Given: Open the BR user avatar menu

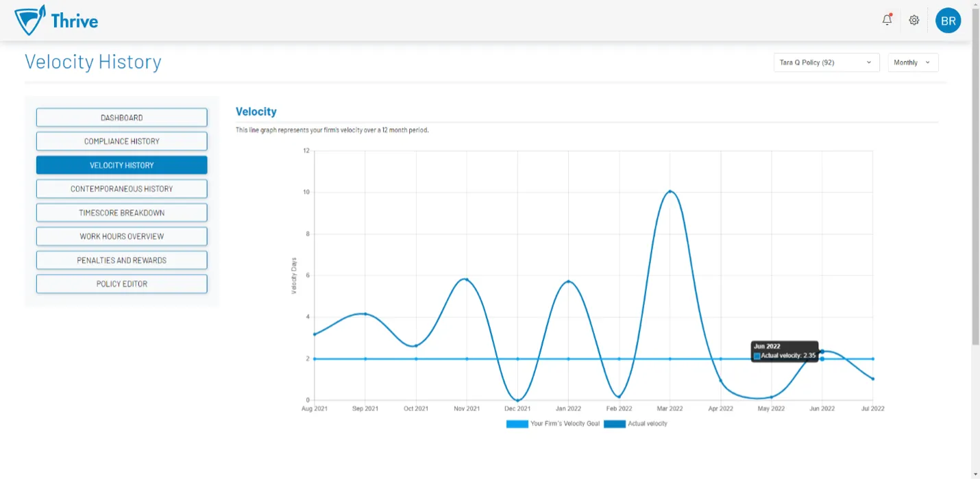Looking at the screenshot, I should [x=948, y=21].
